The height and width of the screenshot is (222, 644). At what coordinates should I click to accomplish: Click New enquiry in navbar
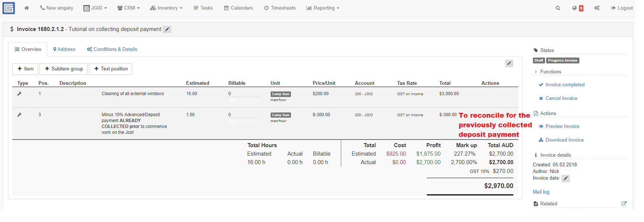(56, 8)
